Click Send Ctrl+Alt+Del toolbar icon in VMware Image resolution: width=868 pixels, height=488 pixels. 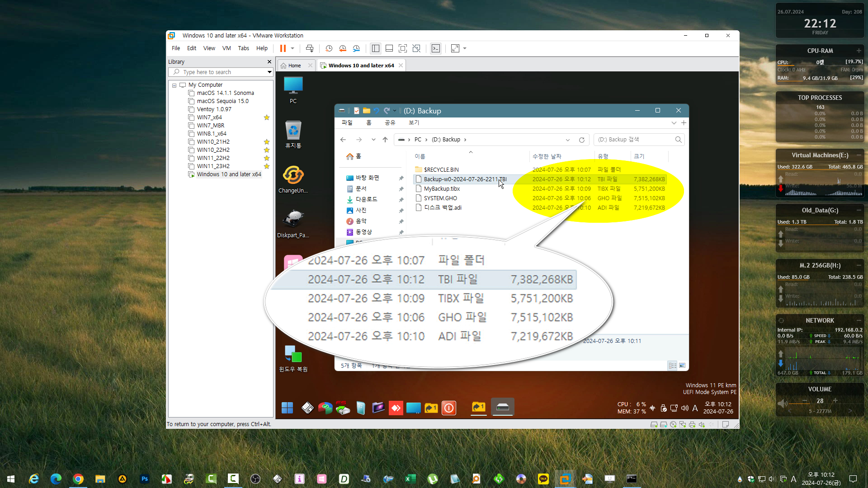310,48
